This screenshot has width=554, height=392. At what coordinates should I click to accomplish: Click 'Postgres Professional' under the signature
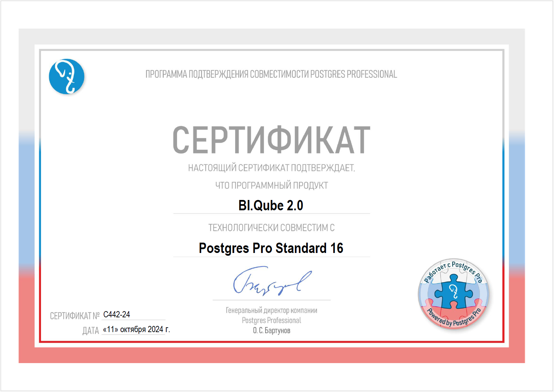(x=271, y=320)
